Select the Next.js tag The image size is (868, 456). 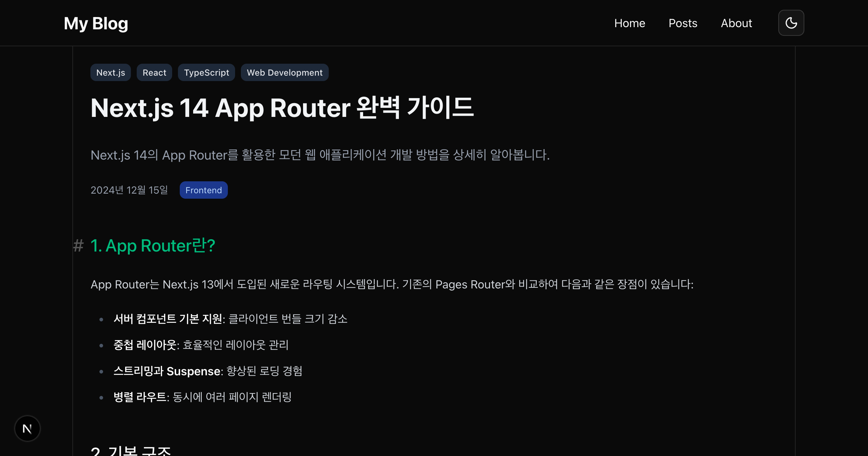click(x=111, y=72)
